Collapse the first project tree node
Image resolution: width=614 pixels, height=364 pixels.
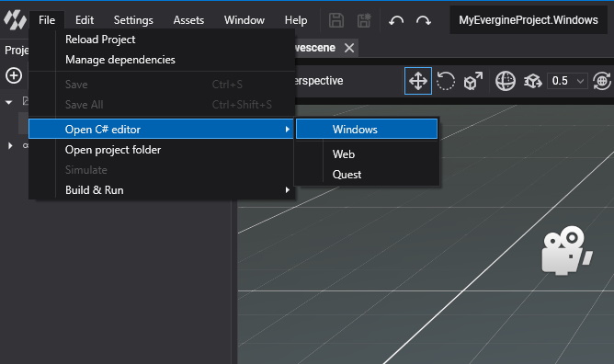tap(8, 102)
